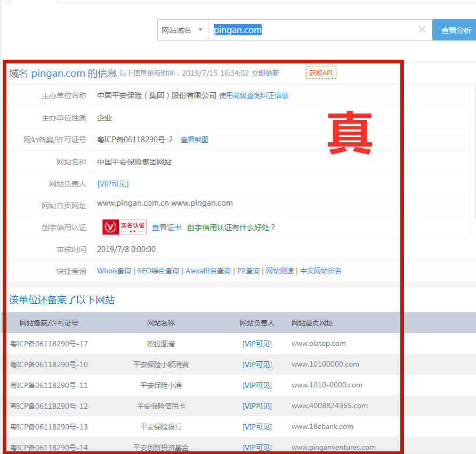Click the pingan.com domain search field
Viewport: 476px width, 454px height.
click(314, 30)
